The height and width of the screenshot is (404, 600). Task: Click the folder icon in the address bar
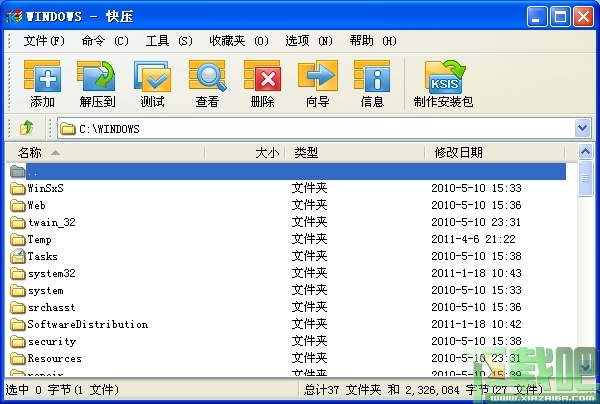(x=68, y=129)
